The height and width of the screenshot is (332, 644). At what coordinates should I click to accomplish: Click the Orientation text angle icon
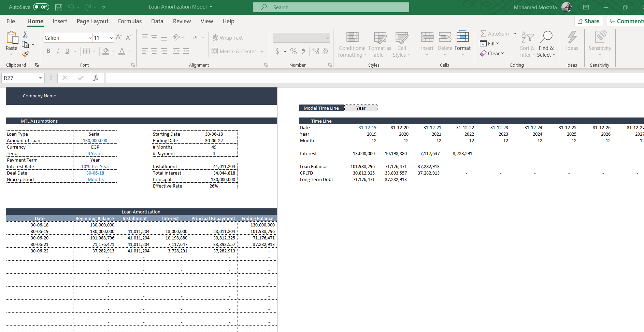point(176,37)
